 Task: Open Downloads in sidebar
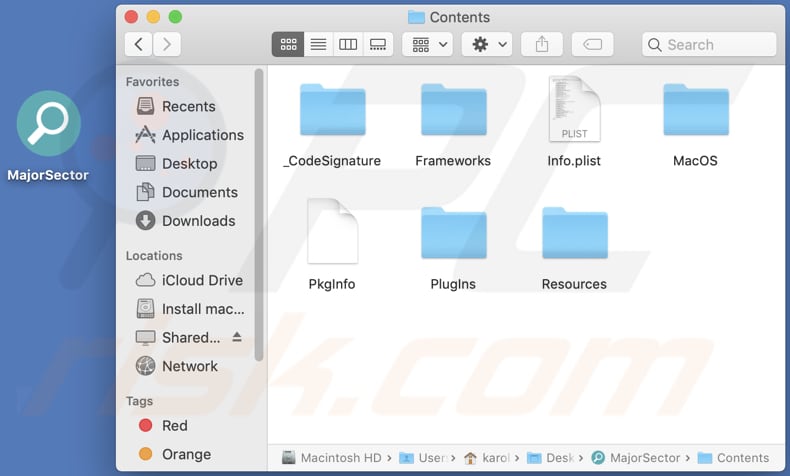coord(185,221)
